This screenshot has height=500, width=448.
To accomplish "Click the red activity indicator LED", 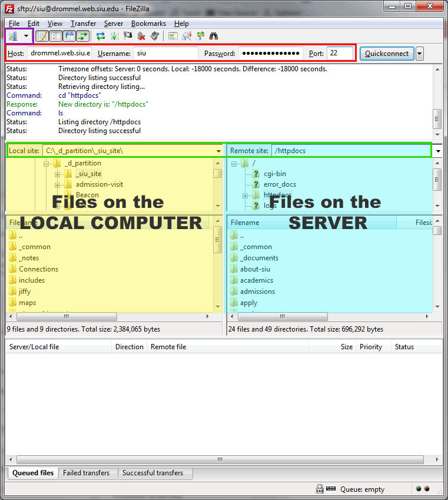I will [427, 489].
